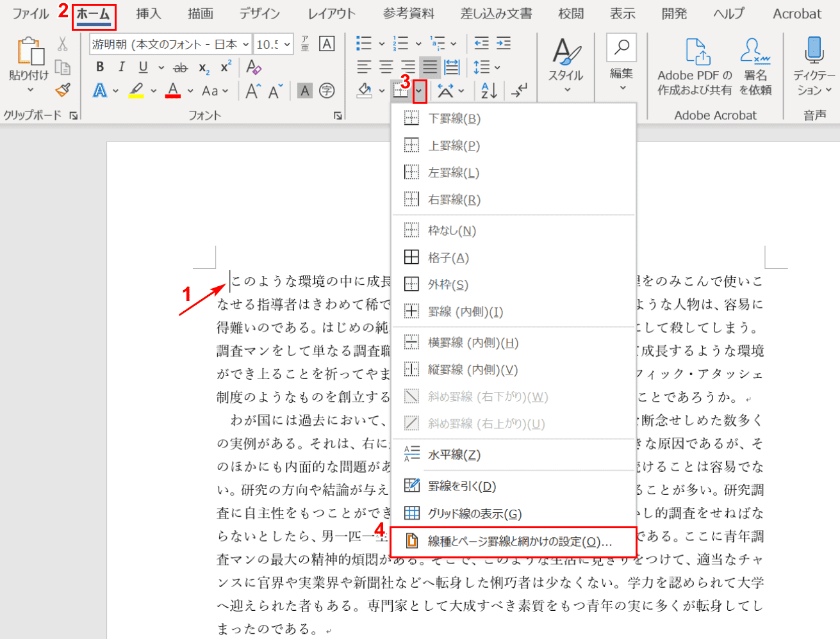840x639 pixels.
Task: Align text right
Action: click(408, 67)
